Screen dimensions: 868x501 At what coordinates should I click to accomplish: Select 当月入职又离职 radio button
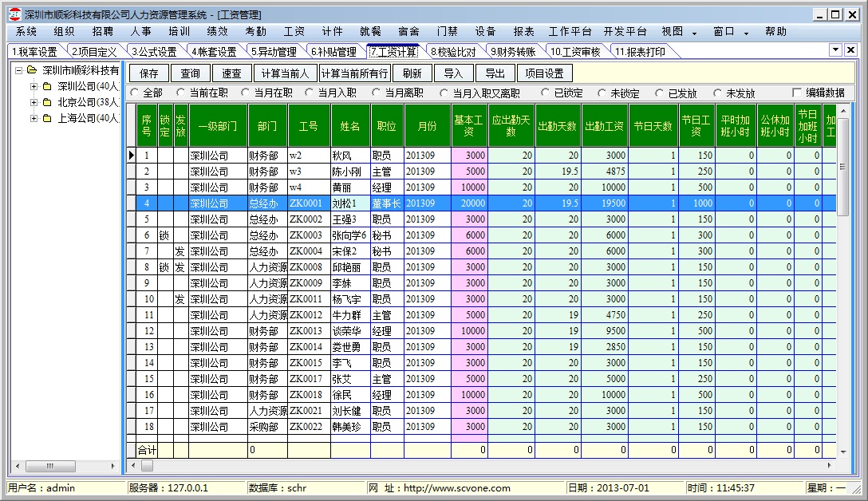tap(444, 93)
